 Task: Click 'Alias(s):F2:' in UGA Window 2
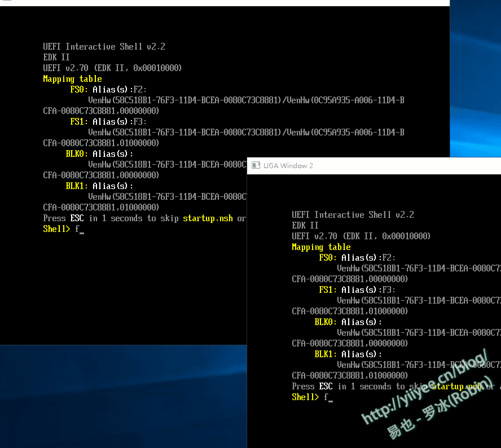368,257
